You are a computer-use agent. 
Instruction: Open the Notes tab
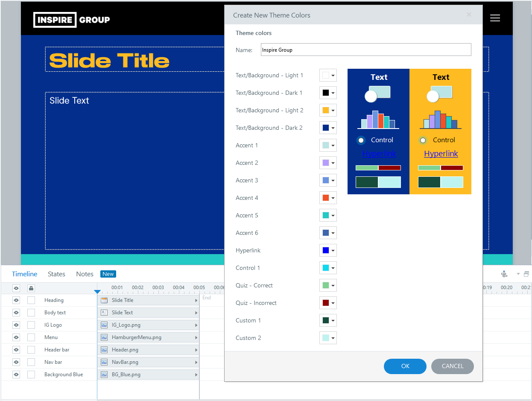(85, 274)
